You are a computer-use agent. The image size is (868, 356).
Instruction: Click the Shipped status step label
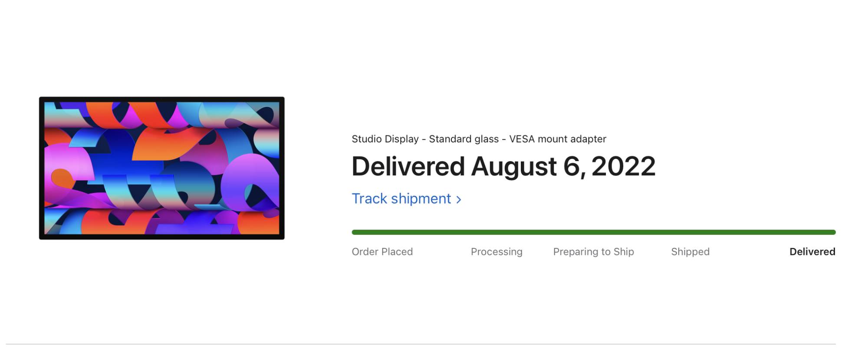(x=690, y=252)
